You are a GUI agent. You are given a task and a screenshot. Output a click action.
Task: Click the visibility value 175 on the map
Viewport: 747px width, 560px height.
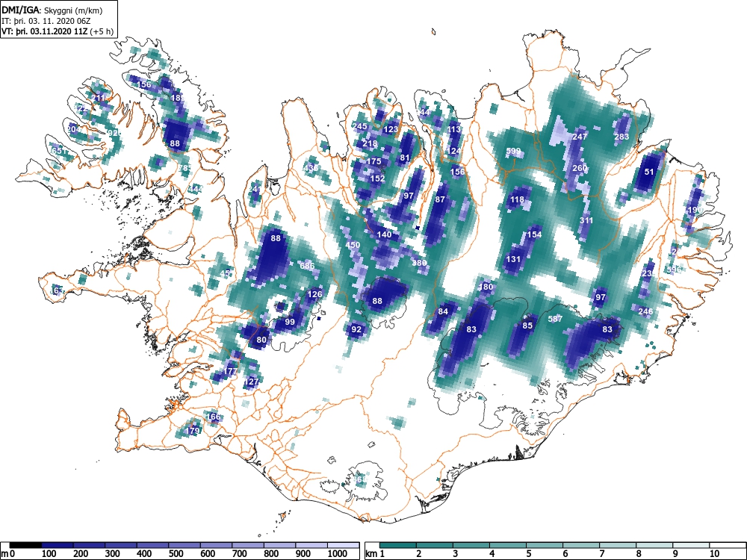[374, 161]
